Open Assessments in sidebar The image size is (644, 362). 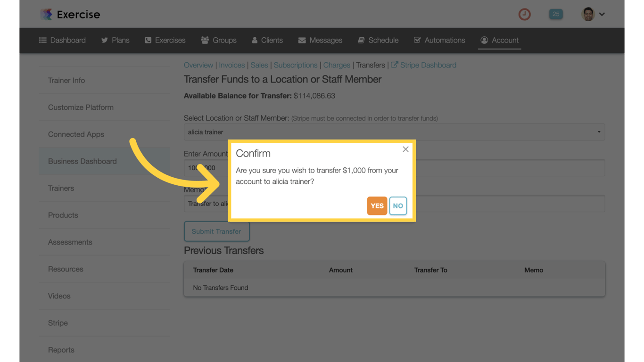[104, 242]
